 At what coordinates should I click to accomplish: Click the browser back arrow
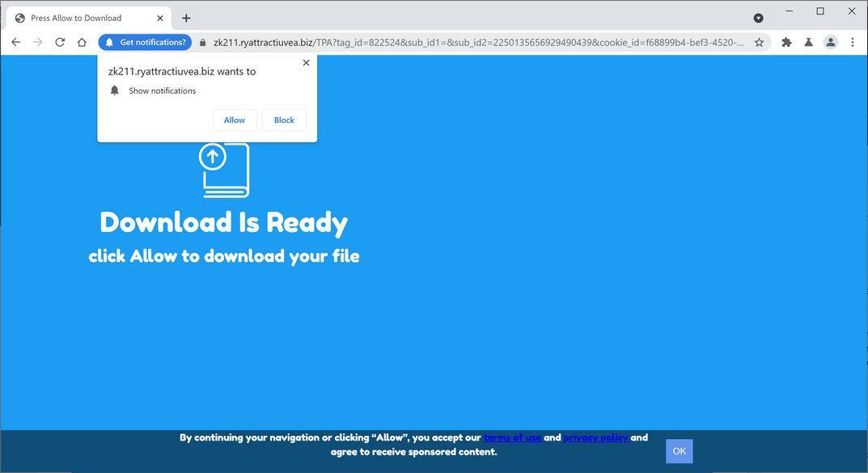pyautogui.click(x=15, y=41)
